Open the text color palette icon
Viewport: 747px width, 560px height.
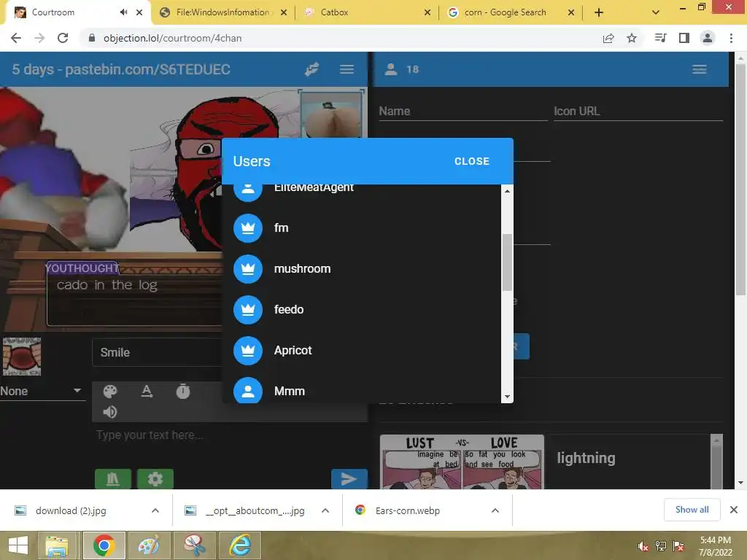[x=110, y=392]
